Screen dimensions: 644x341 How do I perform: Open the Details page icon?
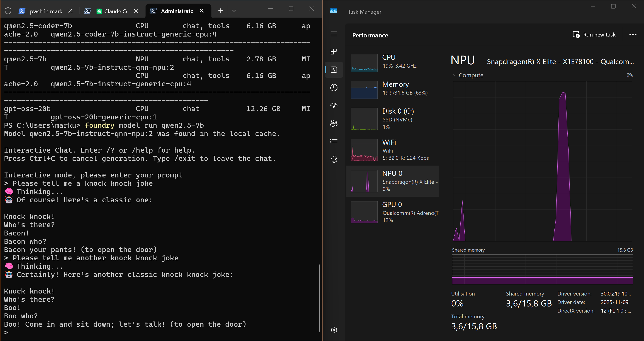click(x=334, y=141)
